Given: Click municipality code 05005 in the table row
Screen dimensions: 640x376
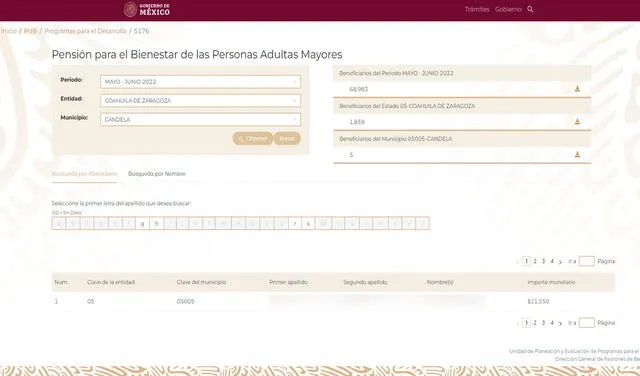Looking at the screenshot, I should (x=186, y=301).
